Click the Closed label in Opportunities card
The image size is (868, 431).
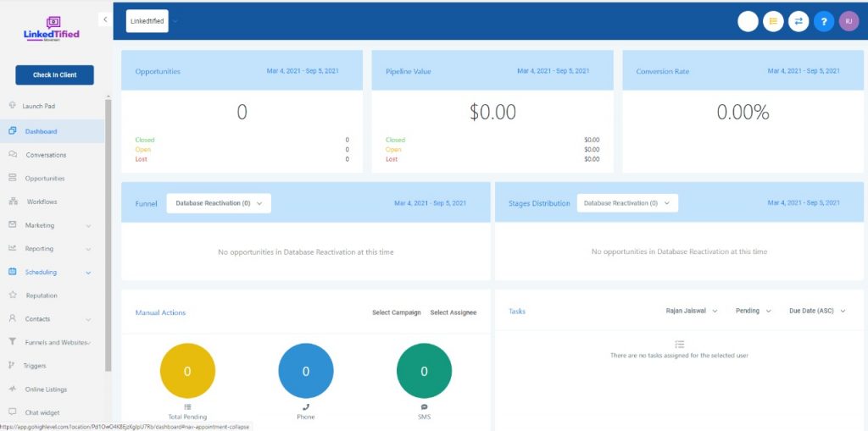pyautogui.click(x=145, y=140)
